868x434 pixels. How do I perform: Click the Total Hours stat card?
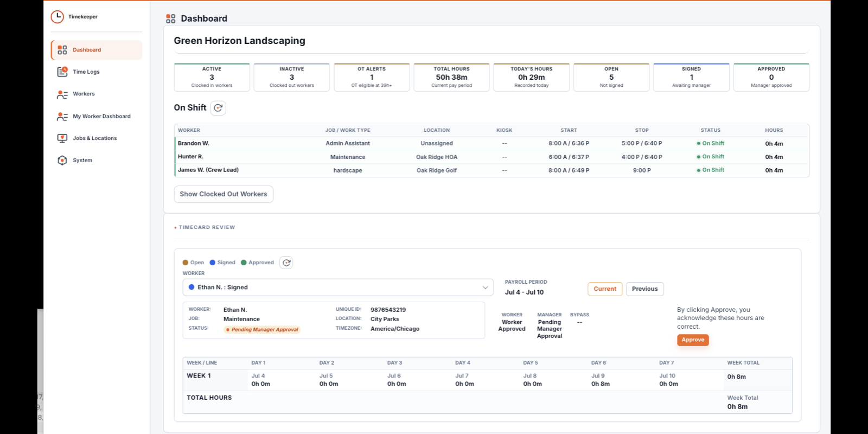(x=452, y=78)
